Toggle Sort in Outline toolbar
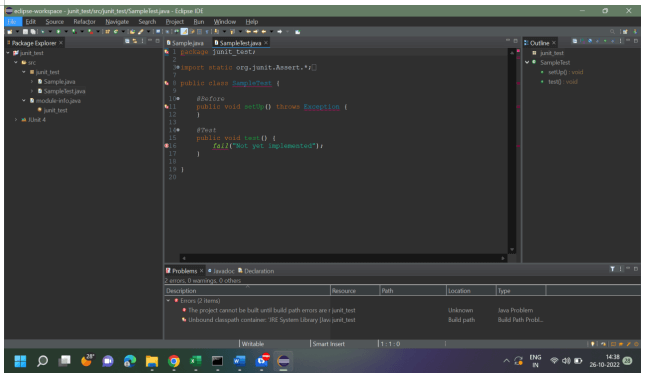The width and height of the screenshot is (656, 377). (x=582, y=41)
